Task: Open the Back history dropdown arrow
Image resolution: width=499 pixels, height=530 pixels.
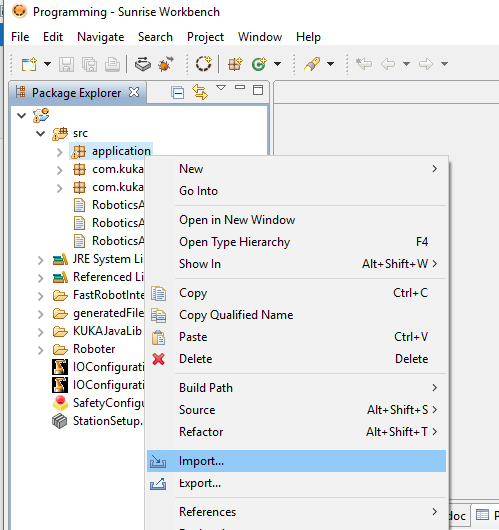Action: 406,64
